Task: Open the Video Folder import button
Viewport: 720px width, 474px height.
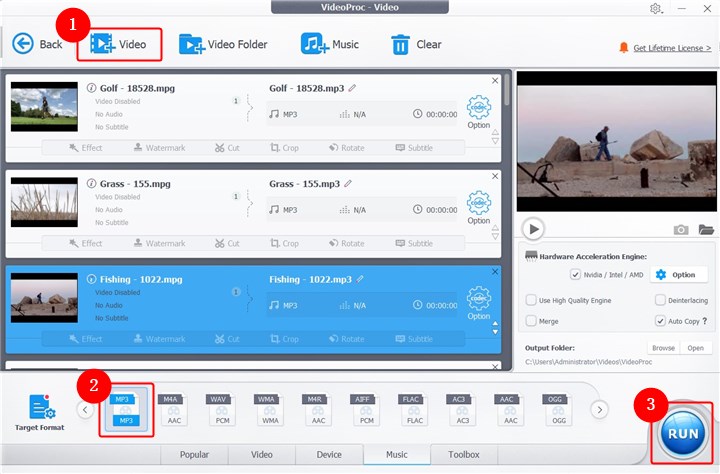Action: click(223, 44)
